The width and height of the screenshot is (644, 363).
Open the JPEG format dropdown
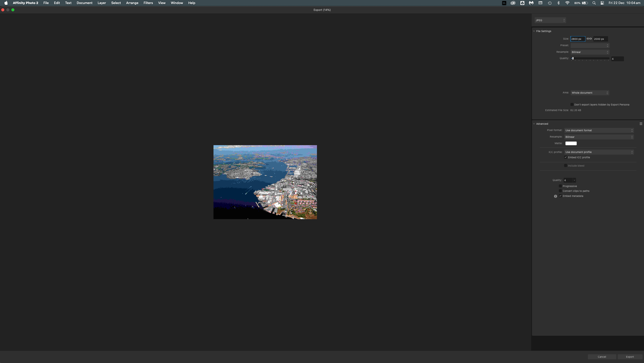pos(550,20)
